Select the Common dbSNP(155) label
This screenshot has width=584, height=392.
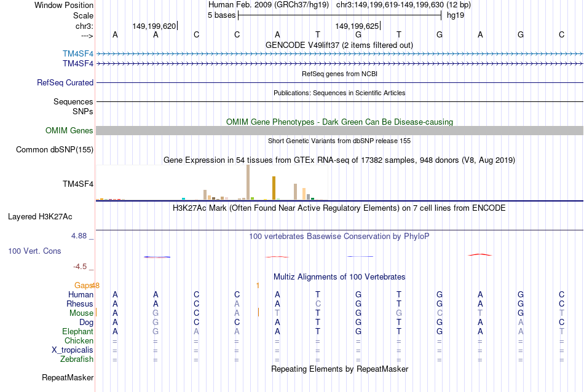click(x=55, y=150)
